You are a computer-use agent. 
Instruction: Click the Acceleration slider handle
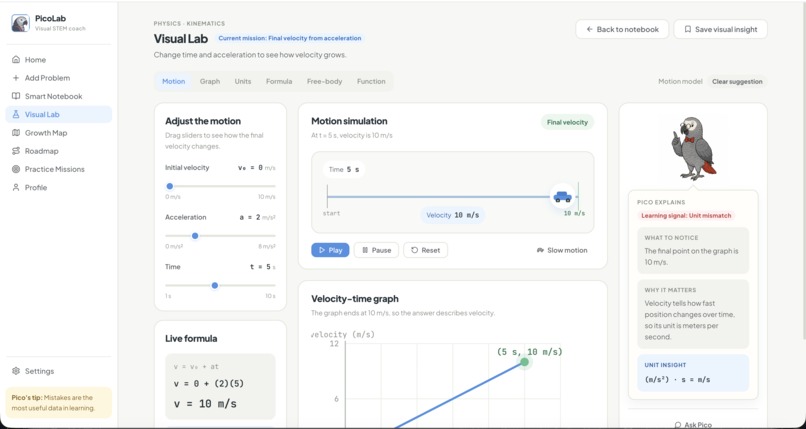click(x=195, y=236)
